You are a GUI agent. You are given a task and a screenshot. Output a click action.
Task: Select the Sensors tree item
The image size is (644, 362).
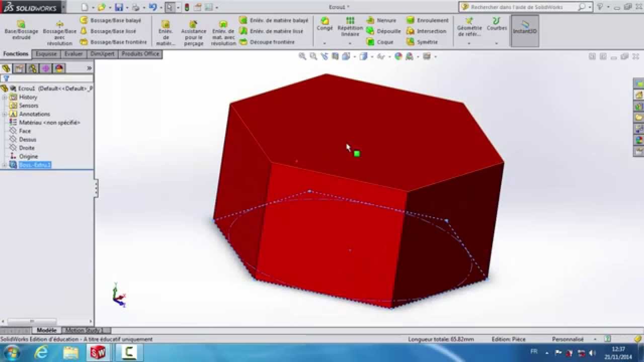point(29,106)
